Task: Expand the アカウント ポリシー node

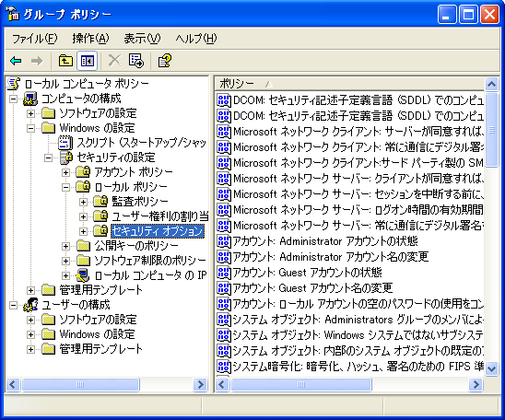Action: [x=65, y=172]
